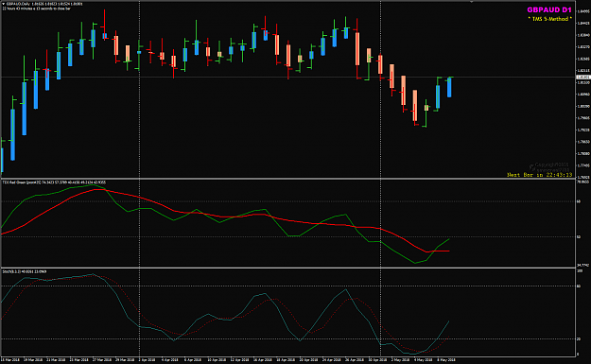Select the TDI Red Green indicator label
591x364 pixels.
tap(54, 182)
